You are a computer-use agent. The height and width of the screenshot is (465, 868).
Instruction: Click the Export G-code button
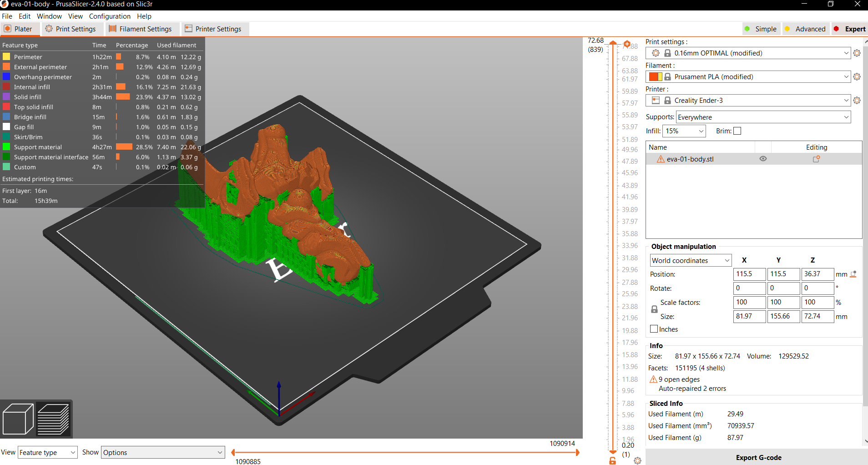click(759, 457)
